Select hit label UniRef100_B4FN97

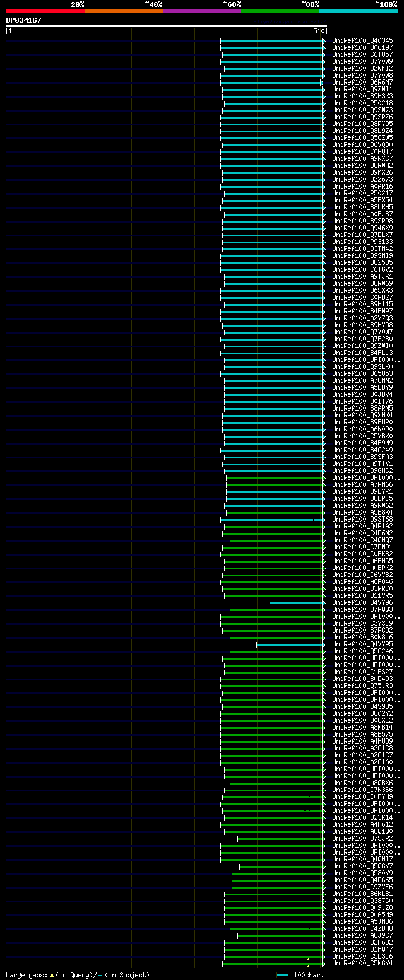(362, 311)
